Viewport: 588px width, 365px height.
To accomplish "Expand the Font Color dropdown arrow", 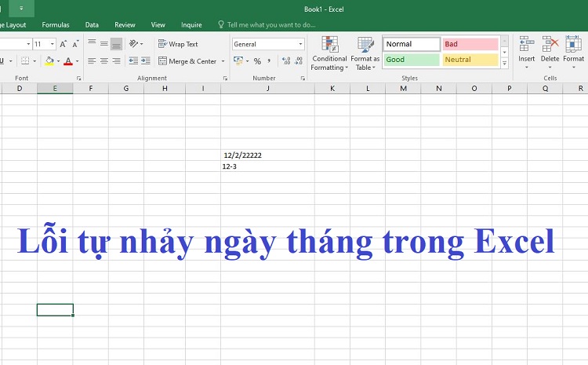I will point(78,61).
